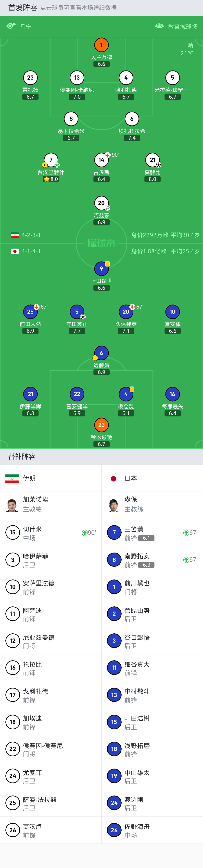The width and height of the screenshot is (203, 868).
Task: Open goalkeeper 贝兰万德's orange number 1 badge
Action: (101, 45)
